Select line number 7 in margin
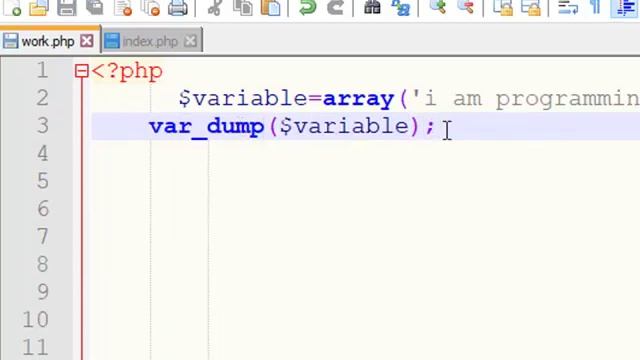This screenshot has height=360, width=640. pos(43,237)
